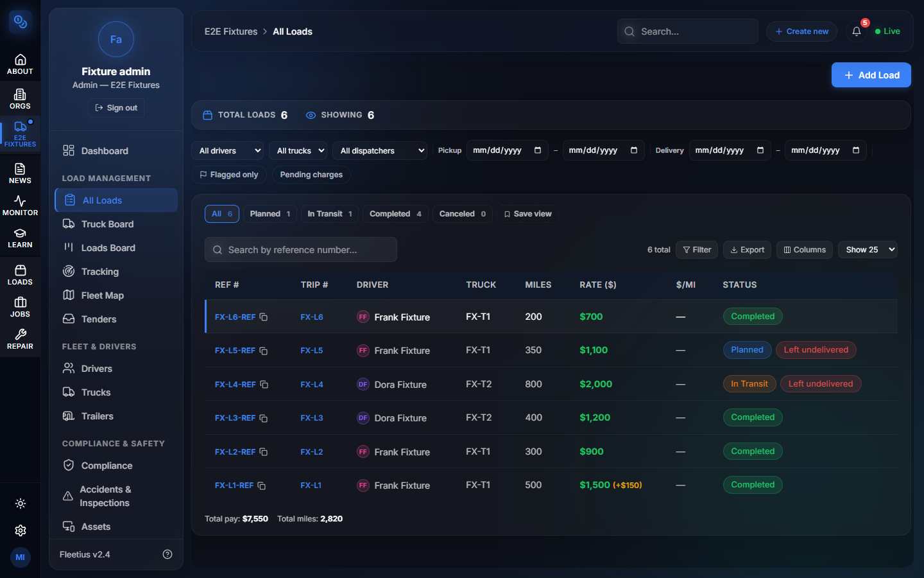Open the News rail icon

coord(20,173)
